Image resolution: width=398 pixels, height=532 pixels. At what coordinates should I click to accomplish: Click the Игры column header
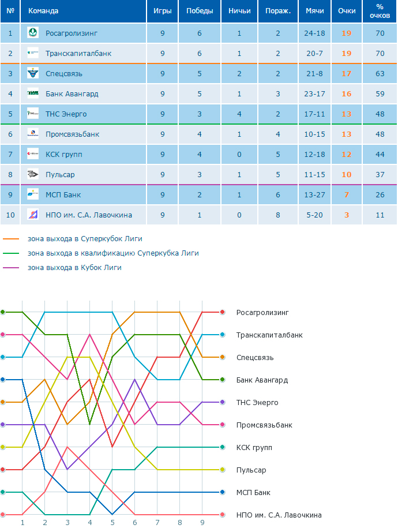click(163, 11)
